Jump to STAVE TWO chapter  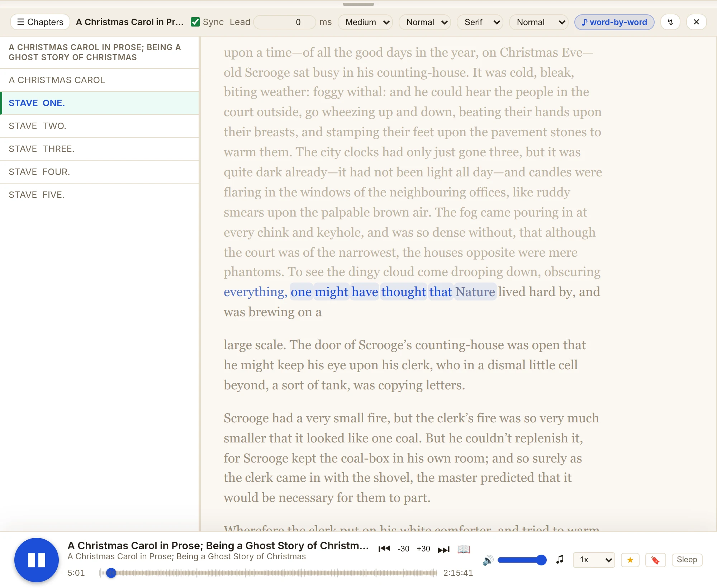pos(99,126)
